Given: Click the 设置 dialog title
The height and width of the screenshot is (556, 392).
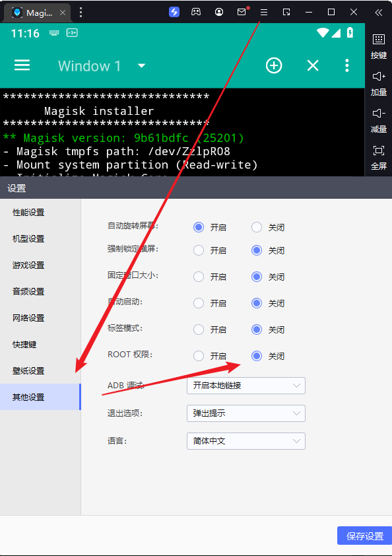Looking at the screenshot, I should pos(16,188).
